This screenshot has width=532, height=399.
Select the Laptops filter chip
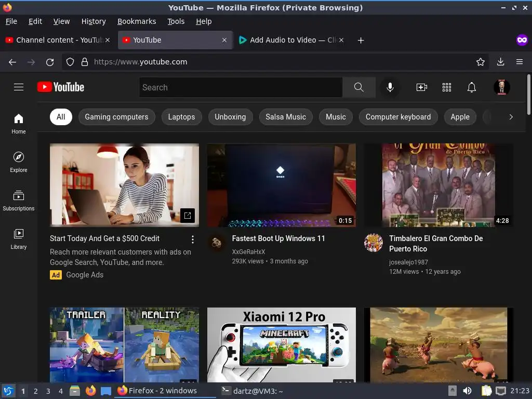[x=181, y=117]
